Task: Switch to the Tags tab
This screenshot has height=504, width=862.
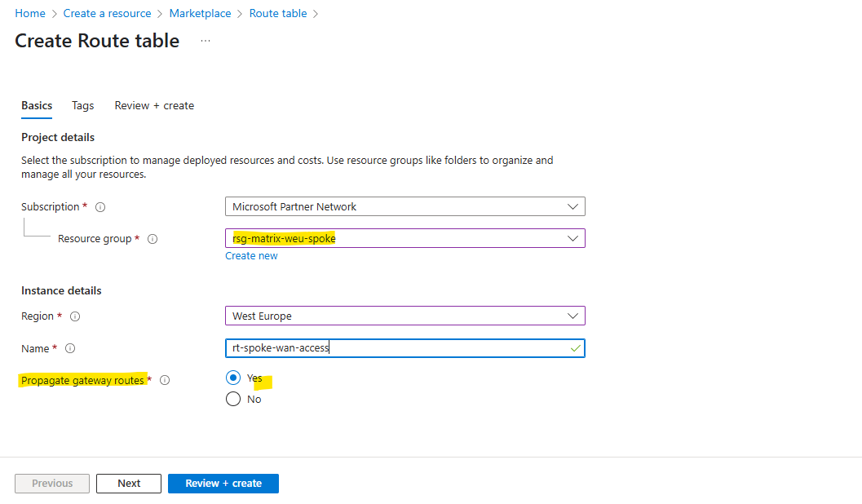Action: pos(83,105)
